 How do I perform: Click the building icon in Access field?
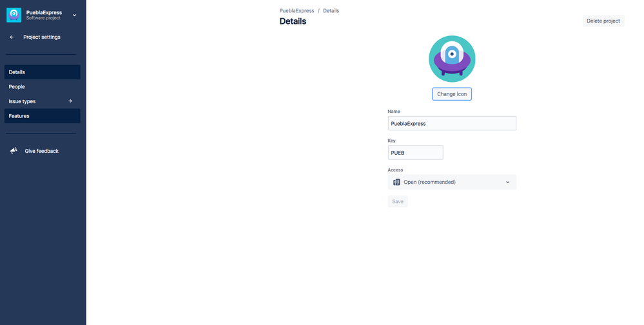pyautogui.click(x=396, y=182)
